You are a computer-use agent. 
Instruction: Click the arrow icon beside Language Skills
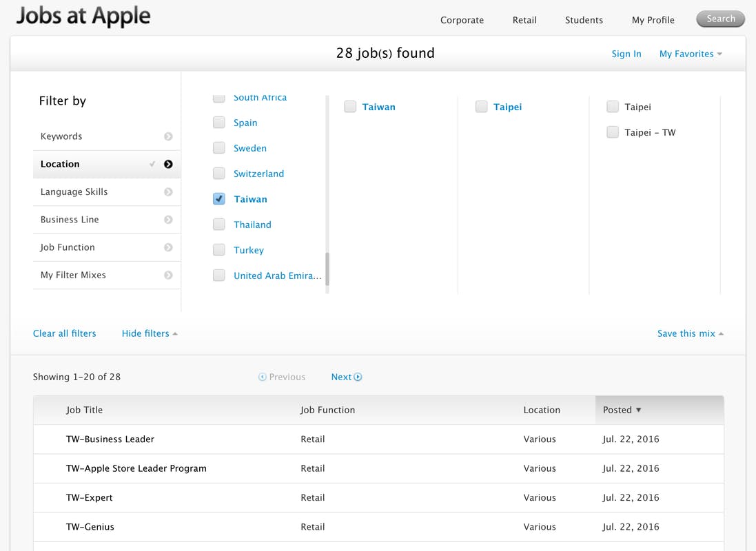point(168,192)
